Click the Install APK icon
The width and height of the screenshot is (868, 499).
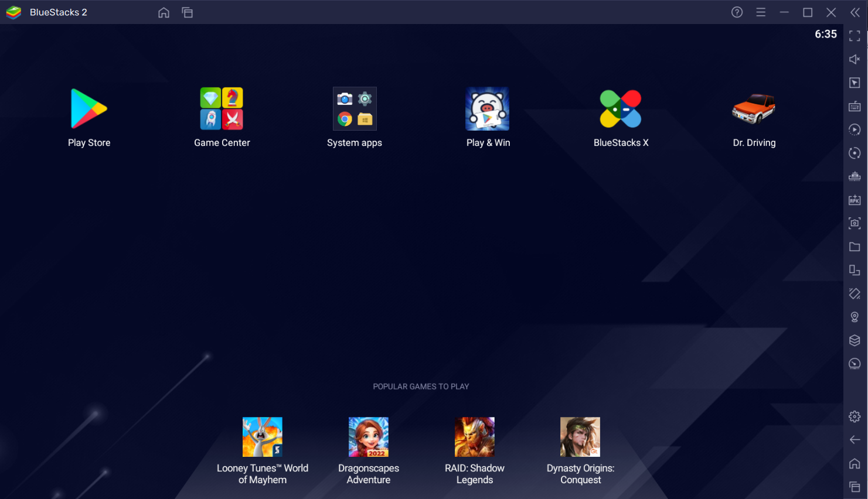coord(855,200)
